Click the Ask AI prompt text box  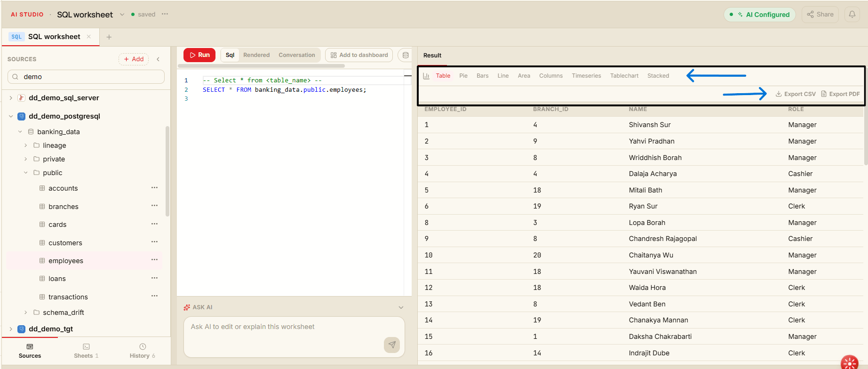click(294, 337)
